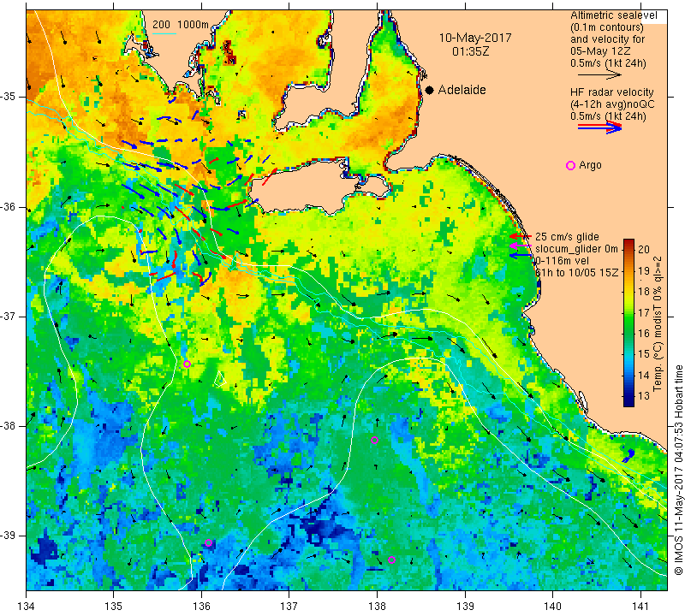685x616 pixels.
Task: Click the '-38' latitude axis label
Action: tap(8, 426)
